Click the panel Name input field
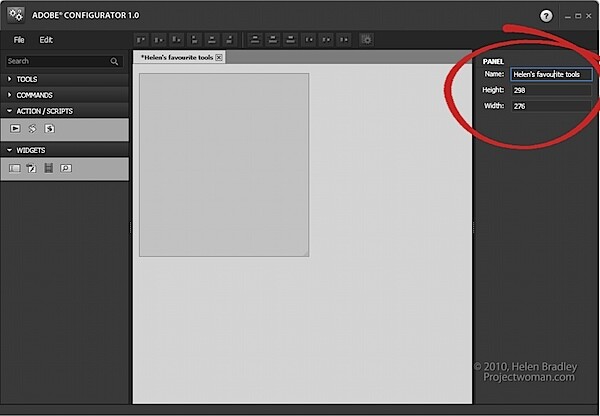Image resolution: width=600 pixels, height=416 pixels. [551, 74]
